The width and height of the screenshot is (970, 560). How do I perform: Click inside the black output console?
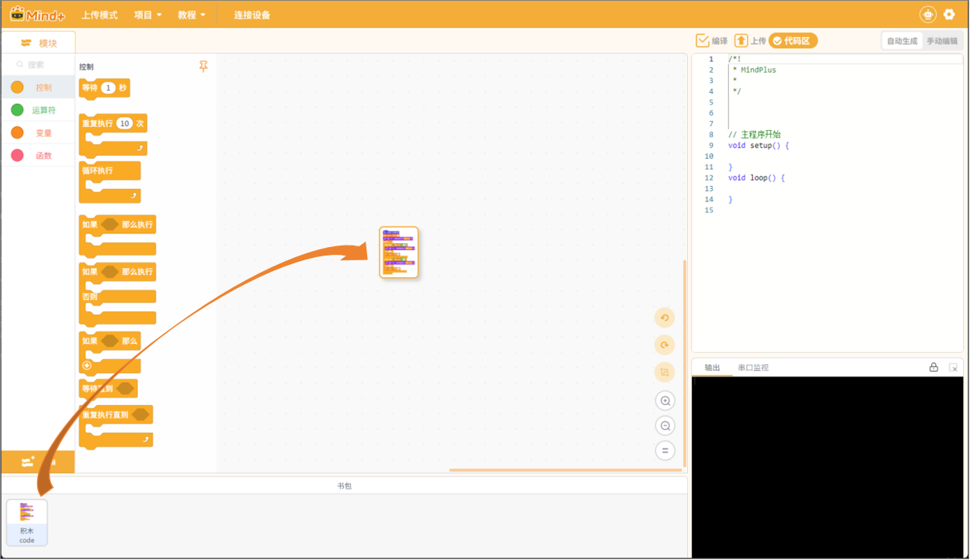(827, 467)
